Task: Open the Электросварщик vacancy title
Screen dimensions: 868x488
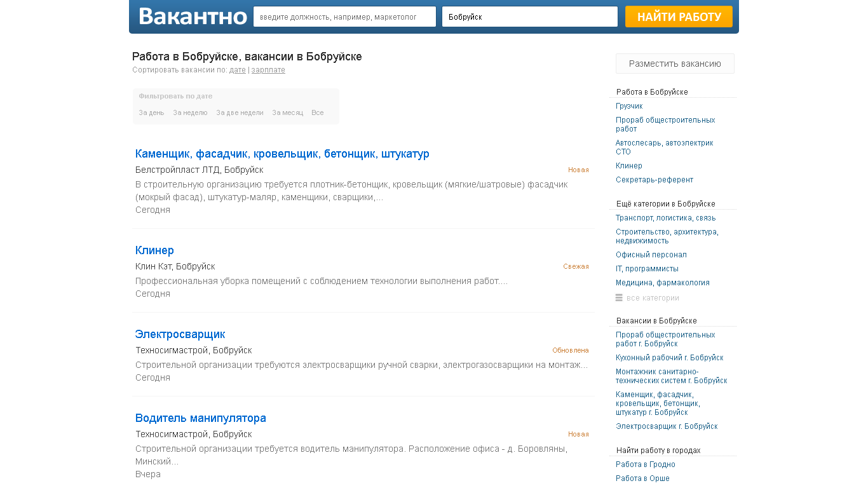Action: (x=180, y=334)
